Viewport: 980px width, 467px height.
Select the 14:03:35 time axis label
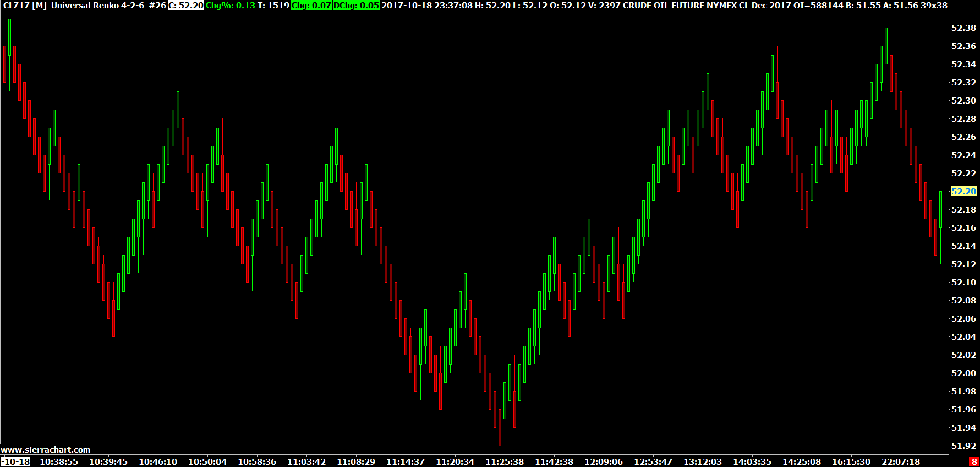point(752,462)
